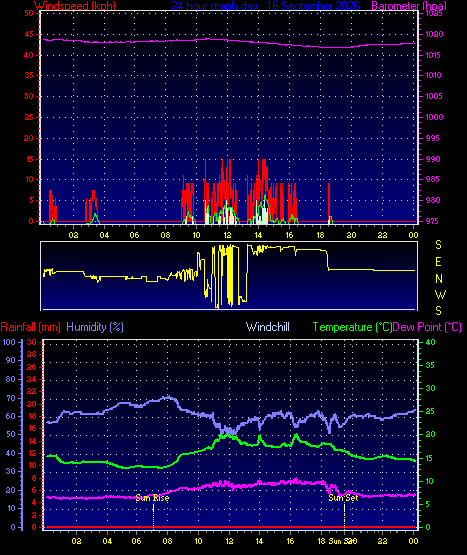
Task: Click the Barometer (hpa) axis title
Action: 409,5
